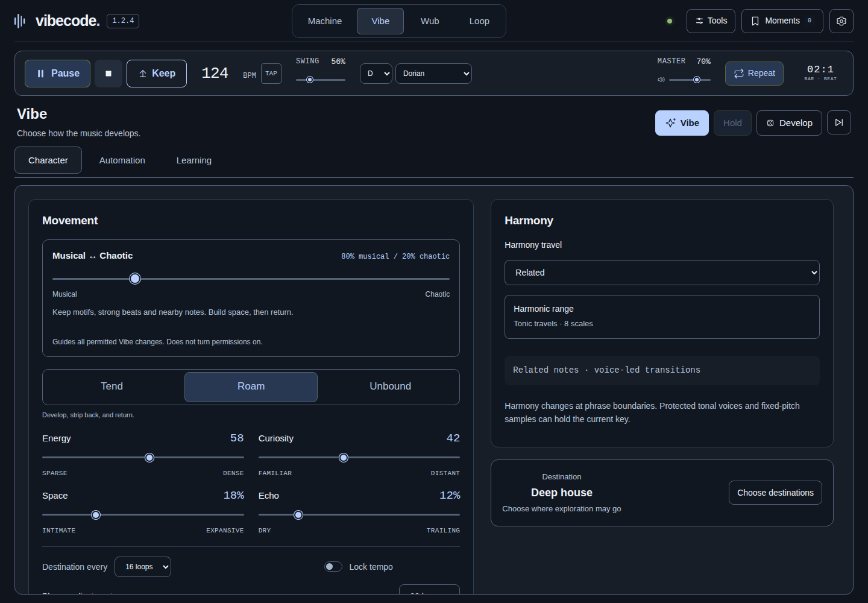Screen dimensions: 868x603
Task: Click the Harmonic range card
Action: 662,317
